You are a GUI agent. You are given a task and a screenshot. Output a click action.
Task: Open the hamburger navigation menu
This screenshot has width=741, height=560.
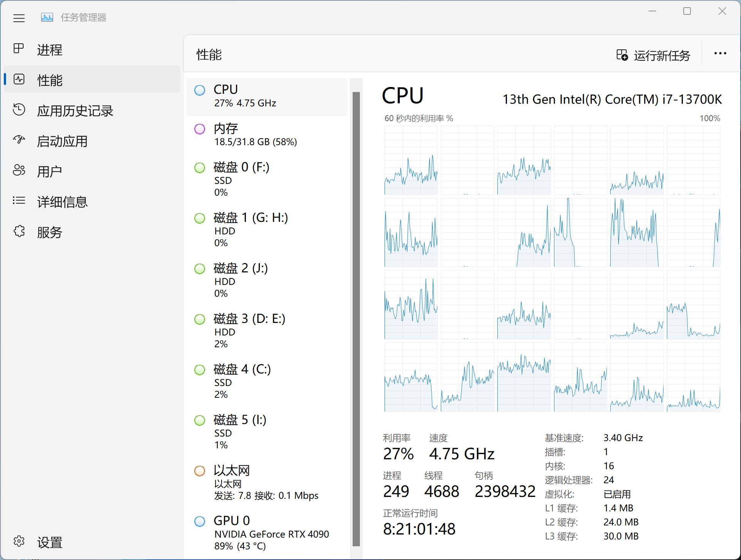pos(19,18)
